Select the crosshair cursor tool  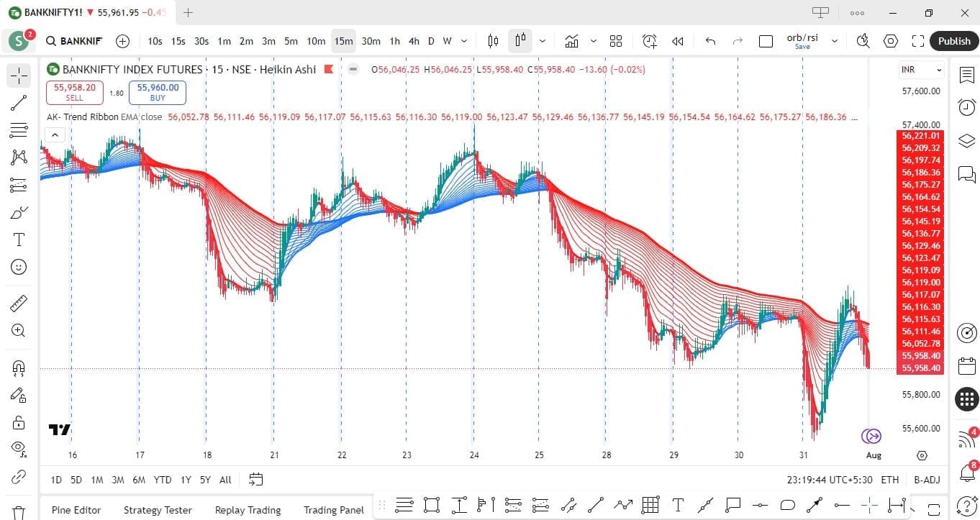pyautogui.click(x=19, y=75)
